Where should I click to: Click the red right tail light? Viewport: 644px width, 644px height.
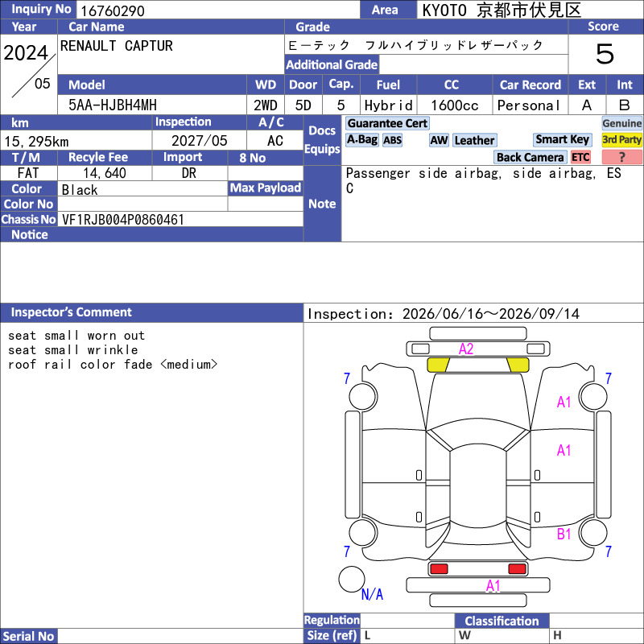point(517,569)
